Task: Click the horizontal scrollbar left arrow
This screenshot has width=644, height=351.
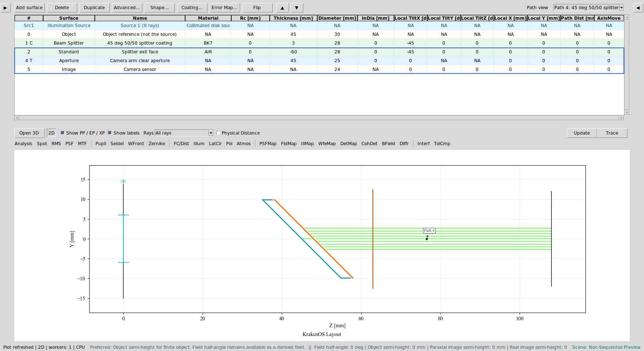Action: pyautogui.click(x=17, y=118)
